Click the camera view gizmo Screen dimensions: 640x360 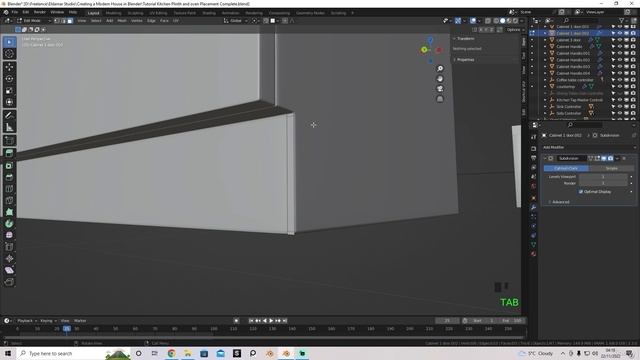[440, 89]
